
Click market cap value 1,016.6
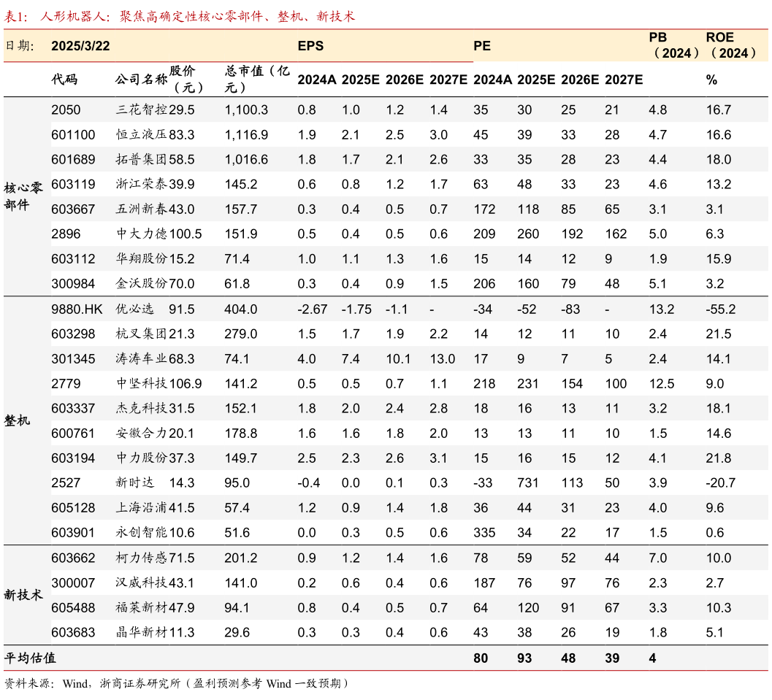click(246, 159)
